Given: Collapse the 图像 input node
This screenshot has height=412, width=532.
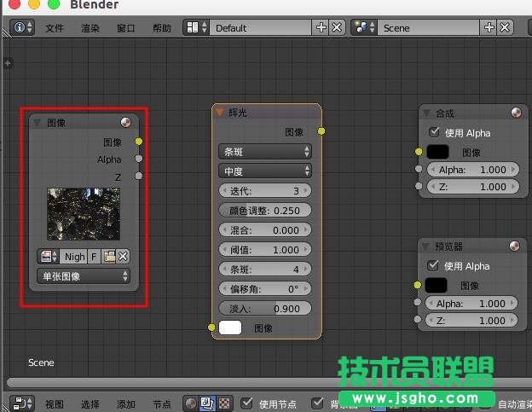Looking at the screenshot, I should 37,123.
